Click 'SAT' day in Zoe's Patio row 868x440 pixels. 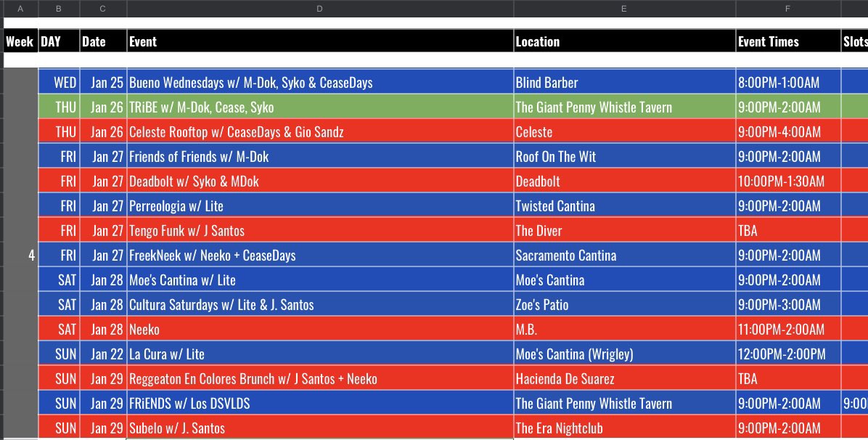tap(59, 304)
